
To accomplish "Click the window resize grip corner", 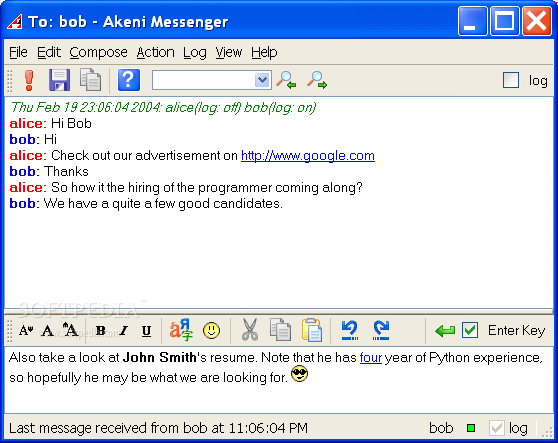I will click(x=547, y=431).
